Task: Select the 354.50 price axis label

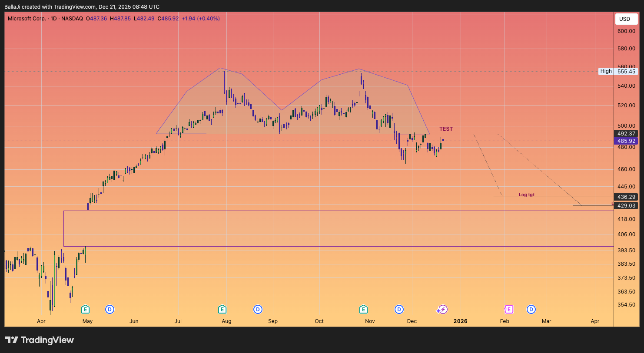Action: coord(626,305)
